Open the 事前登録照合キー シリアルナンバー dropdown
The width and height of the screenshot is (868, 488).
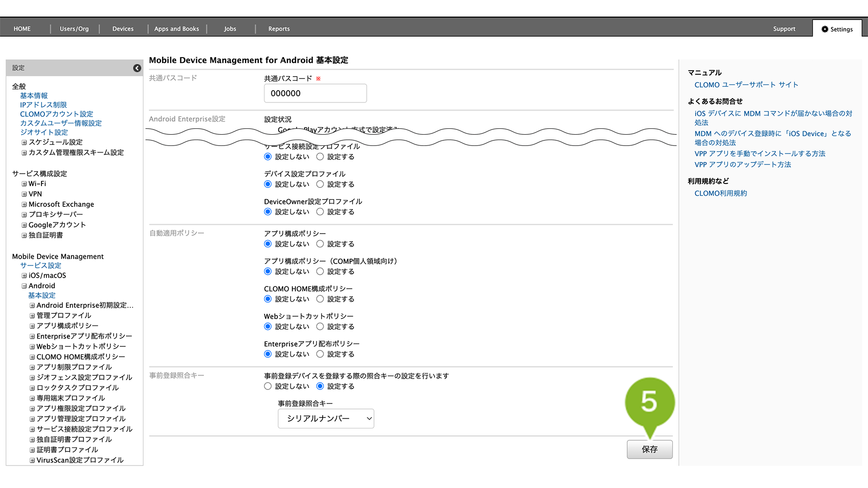click(x=326, y=419)
